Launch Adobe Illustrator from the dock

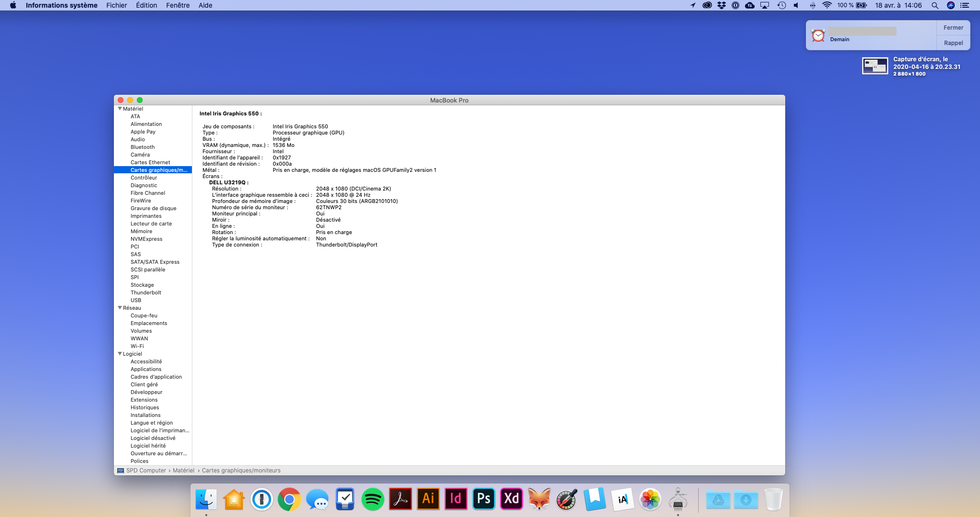428,500
